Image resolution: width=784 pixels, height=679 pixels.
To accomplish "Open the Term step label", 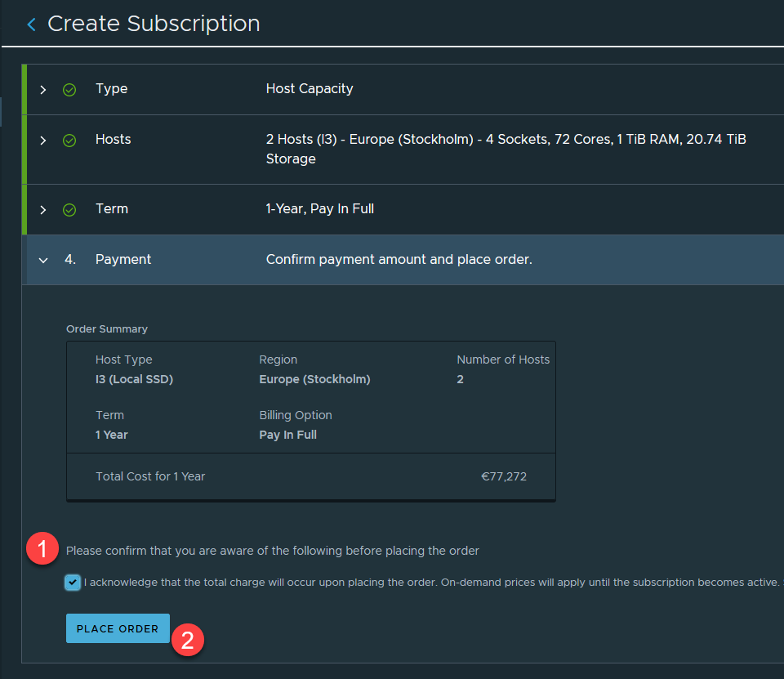I will point(111,209).
